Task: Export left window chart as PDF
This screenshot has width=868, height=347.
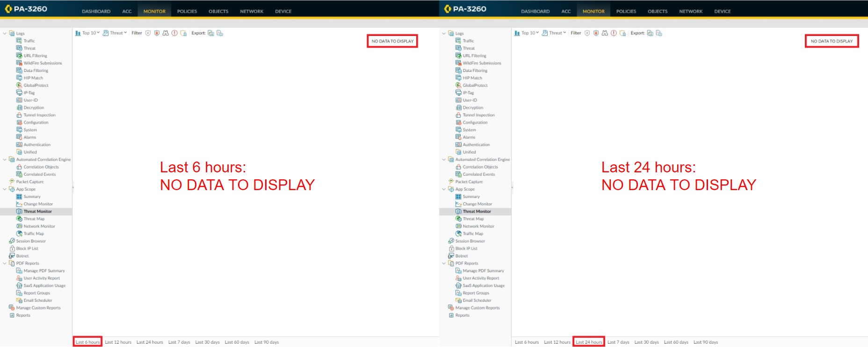Action: pos(220,33)
